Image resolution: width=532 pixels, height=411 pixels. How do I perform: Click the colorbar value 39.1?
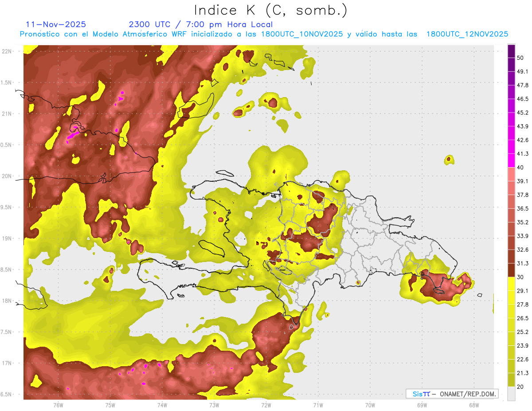pyautogui.click(x=523, y=181)
